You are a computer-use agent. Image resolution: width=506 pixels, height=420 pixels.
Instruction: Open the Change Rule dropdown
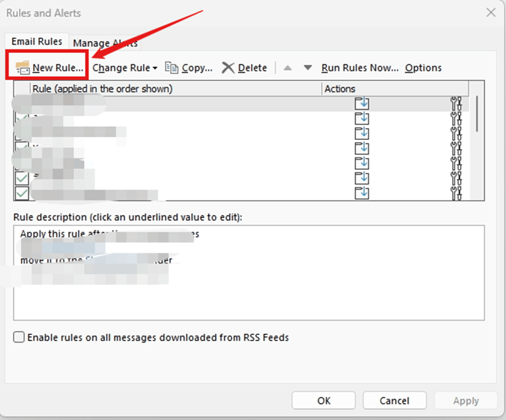(x=125, y=68)
